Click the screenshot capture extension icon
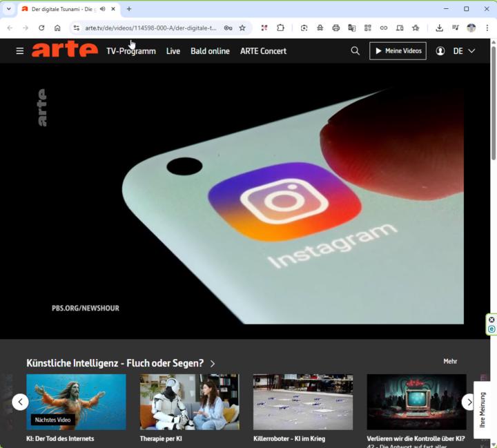Screen dimensions: 497x448 [x=304, y=28]
